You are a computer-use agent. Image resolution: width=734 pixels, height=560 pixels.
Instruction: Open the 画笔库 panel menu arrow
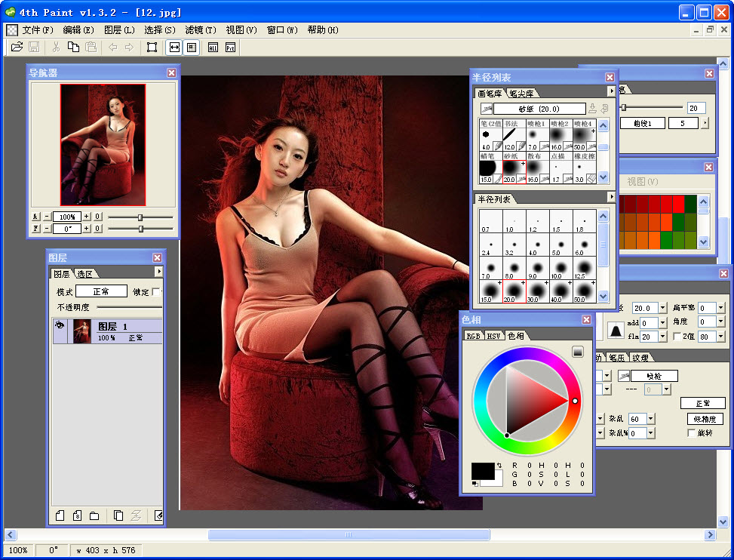point(612,91)
